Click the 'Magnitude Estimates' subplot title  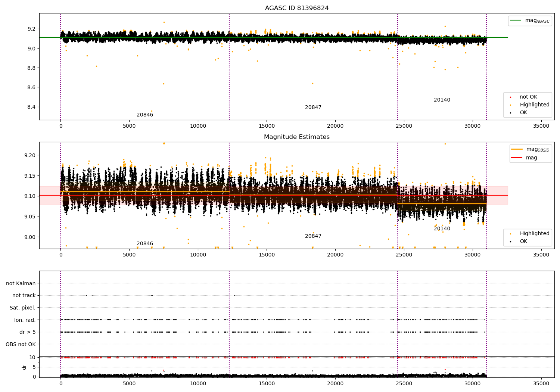tap(297, 137)
